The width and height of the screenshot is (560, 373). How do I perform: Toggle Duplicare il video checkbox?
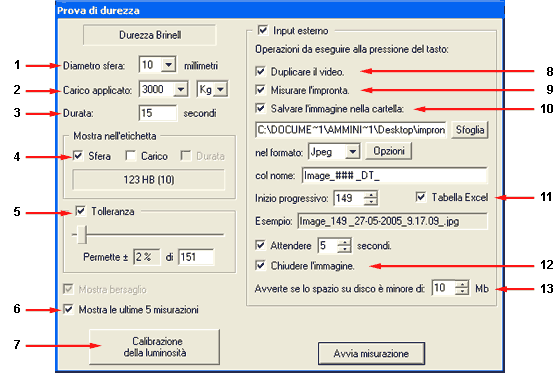point(260,71)
